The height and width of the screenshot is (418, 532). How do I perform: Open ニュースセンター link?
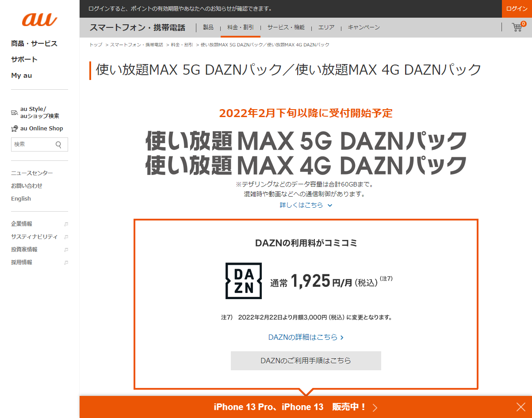32,173
